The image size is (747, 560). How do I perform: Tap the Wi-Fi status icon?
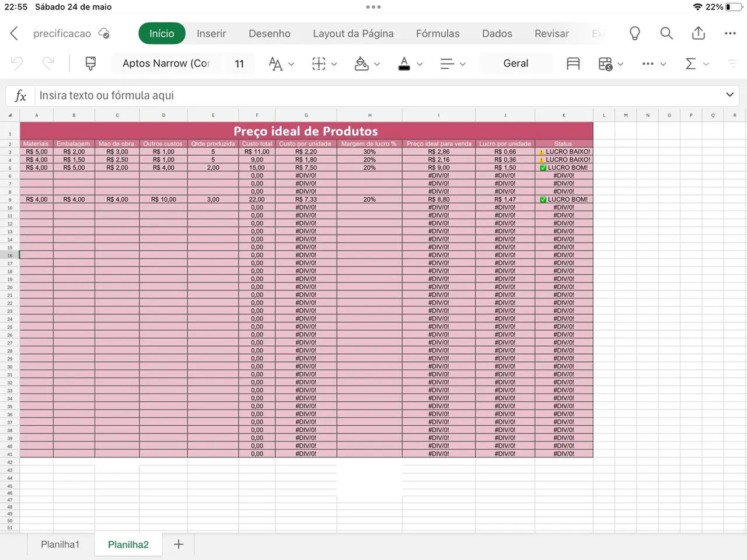point(698,7)
